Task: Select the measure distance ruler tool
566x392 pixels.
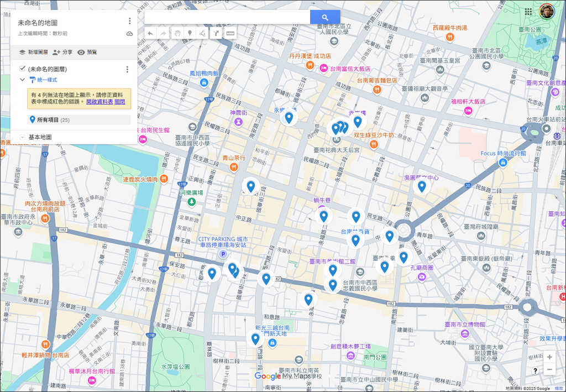Action: coord(230,34)
